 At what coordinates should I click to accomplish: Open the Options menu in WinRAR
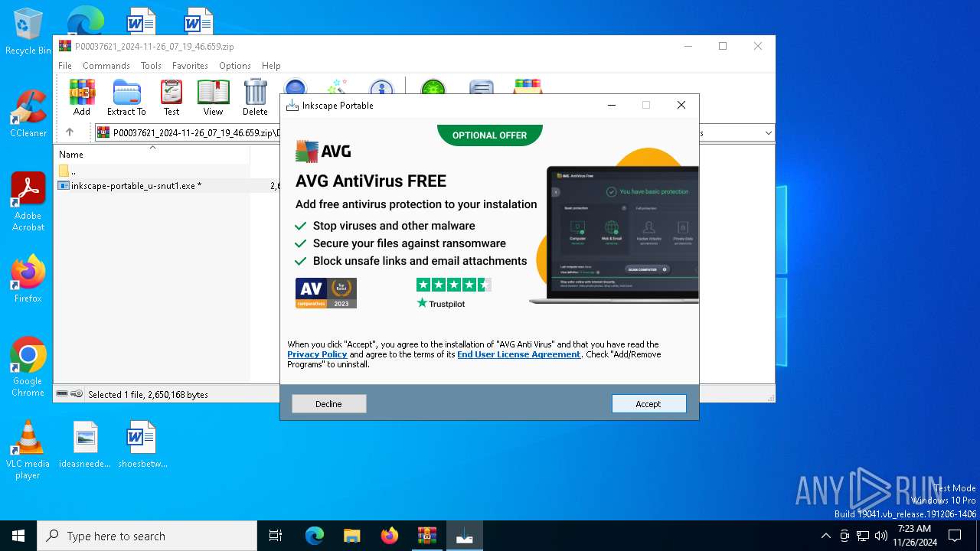[235, 66]
